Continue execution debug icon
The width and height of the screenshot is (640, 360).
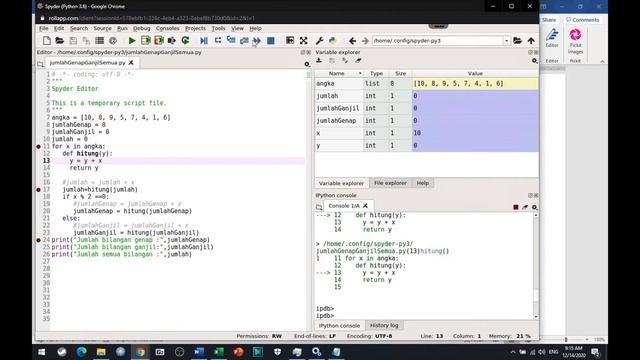(x=257, y=40)
